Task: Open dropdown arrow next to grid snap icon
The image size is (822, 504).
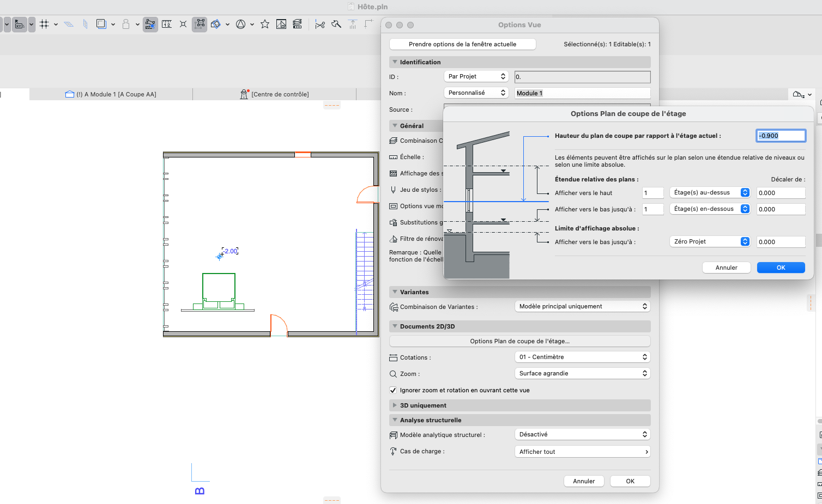Action: (x=56, y=25)
